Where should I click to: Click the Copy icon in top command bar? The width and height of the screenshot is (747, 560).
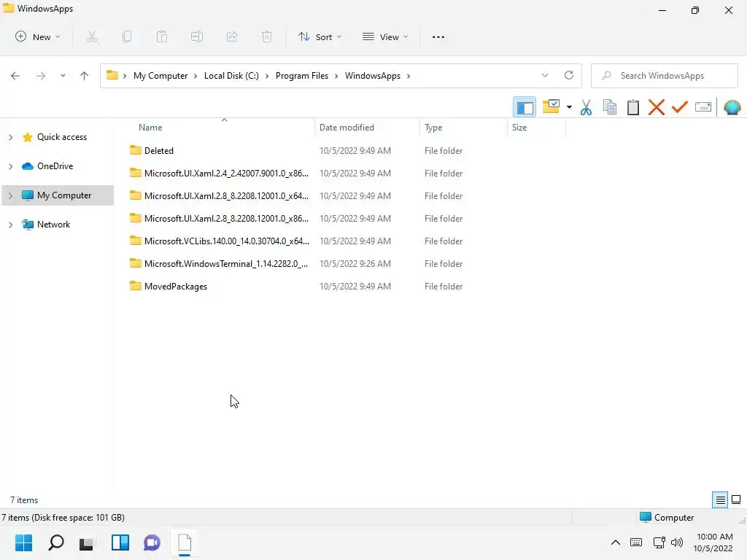127,36
